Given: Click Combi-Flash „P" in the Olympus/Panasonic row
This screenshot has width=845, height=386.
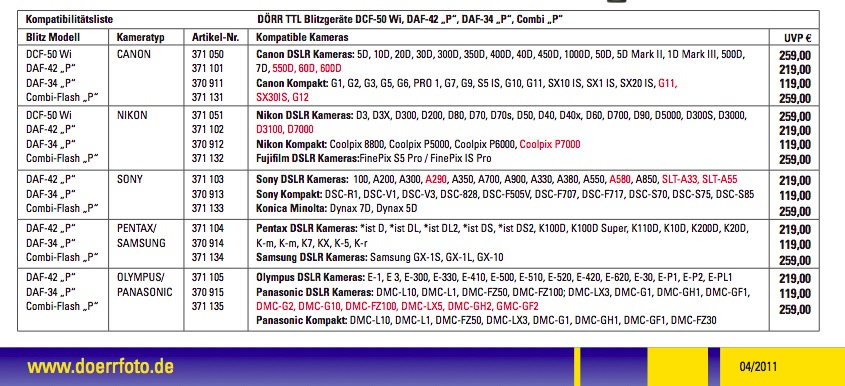Looking at the screenshot, I should coord(63,306).
